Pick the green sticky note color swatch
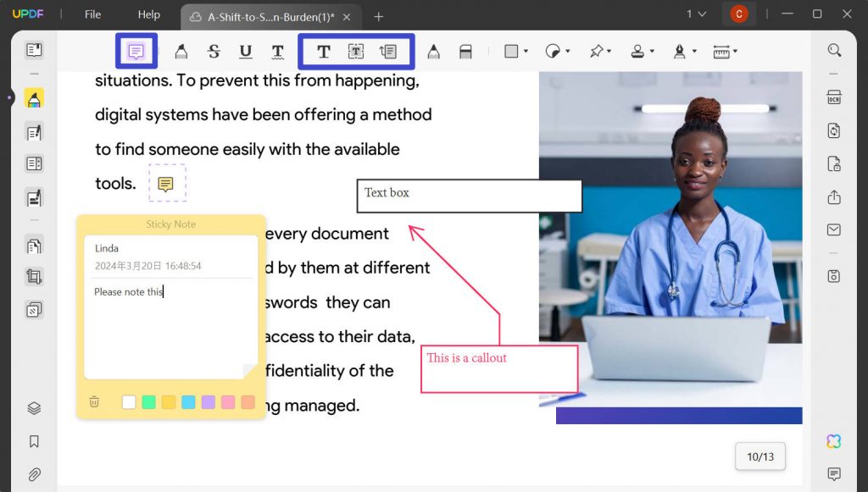 click(x=148, y=402)
